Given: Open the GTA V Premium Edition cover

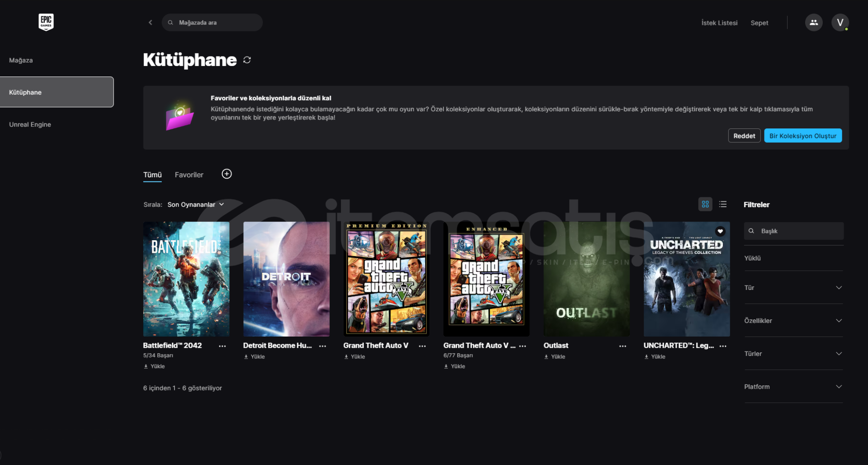Looking at the screenshot, I should pos(387,279).
